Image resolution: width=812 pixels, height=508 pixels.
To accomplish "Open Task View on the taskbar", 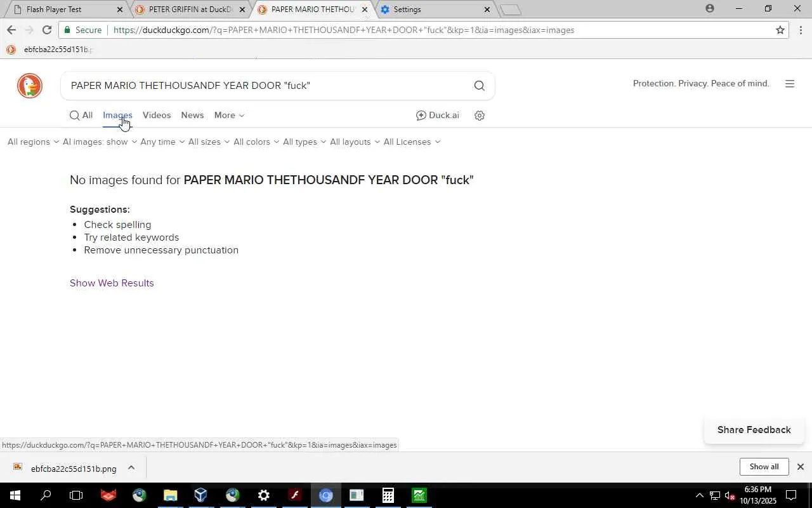I will click(76, 495).
